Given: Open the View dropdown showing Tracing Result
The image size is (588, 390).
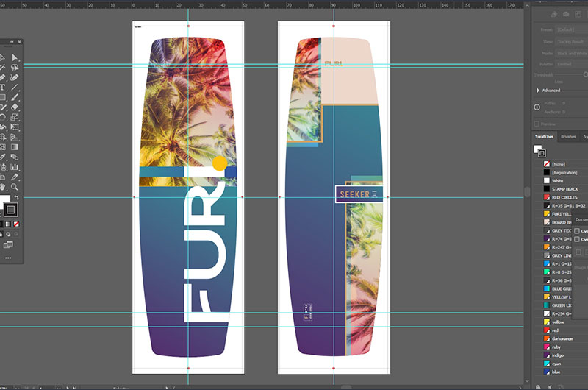Looking at the screenshot, I should click(x=572, y=42).
